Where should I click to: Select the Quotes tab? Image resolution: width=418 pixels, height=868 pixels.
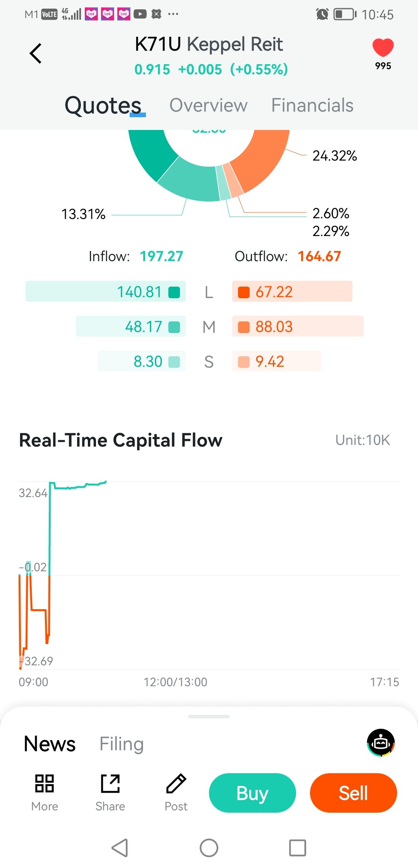coord(103,105)
